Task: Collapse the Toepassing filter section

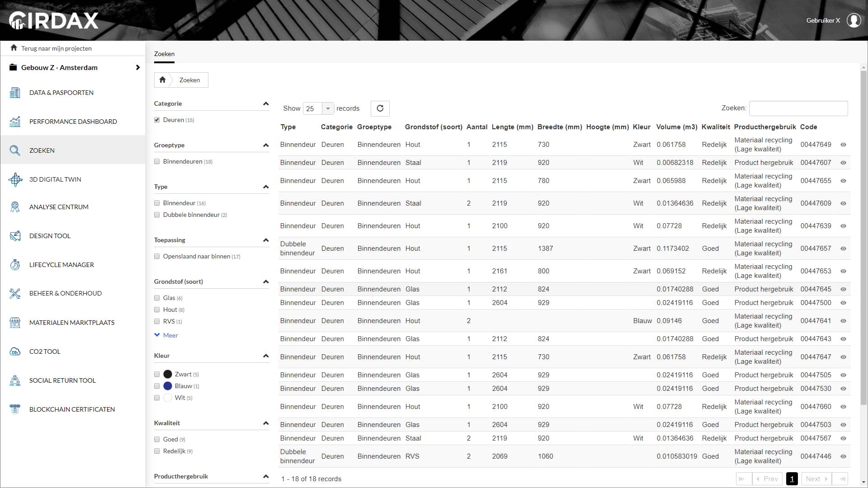Action: click(266, 240)
